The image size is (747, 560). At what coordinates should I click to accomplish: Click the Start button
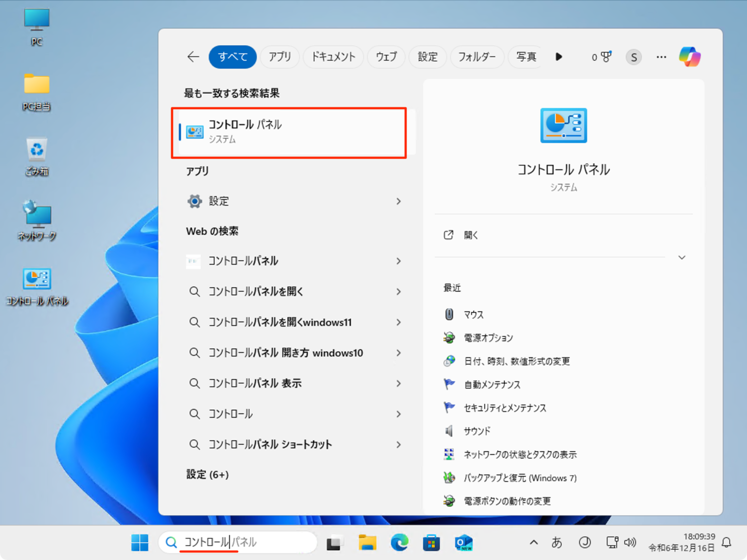pos(140,542)
